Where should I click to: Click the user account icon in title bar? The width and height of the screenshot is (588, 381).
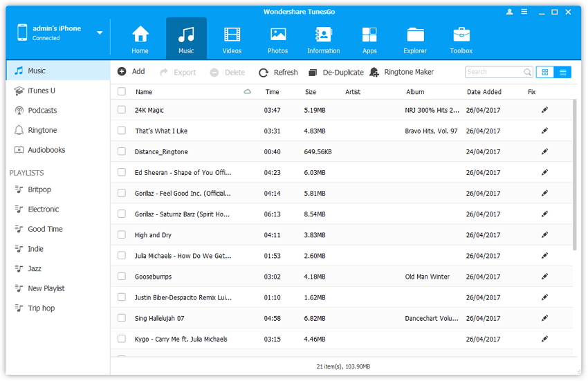point(510,12)
